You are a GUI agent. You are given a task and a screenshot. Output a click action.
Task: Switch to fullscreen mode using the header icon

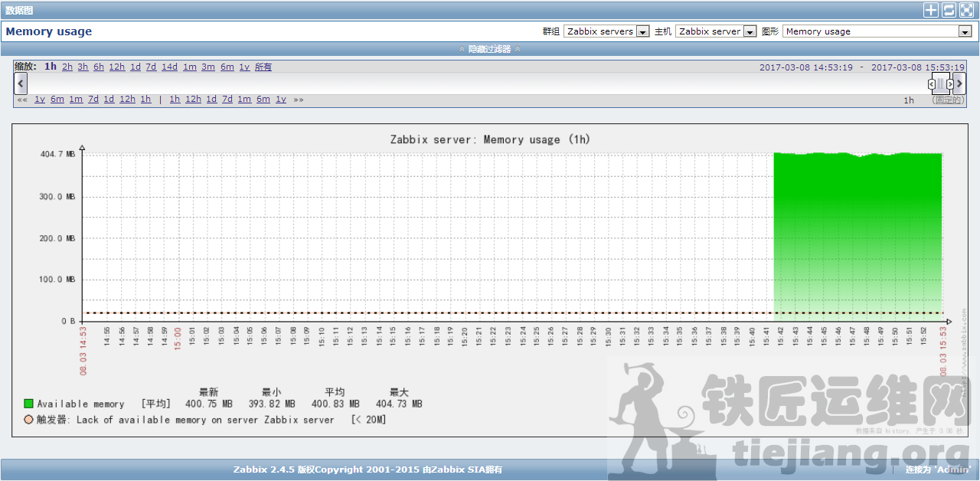pyautogui.click(x=966, y=10)
